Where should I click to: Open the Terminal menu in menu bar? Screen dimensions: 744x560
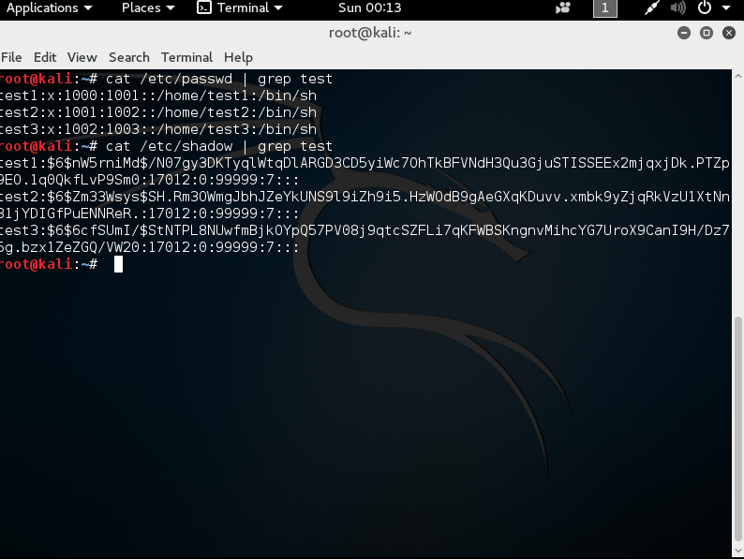coord(187,57)
